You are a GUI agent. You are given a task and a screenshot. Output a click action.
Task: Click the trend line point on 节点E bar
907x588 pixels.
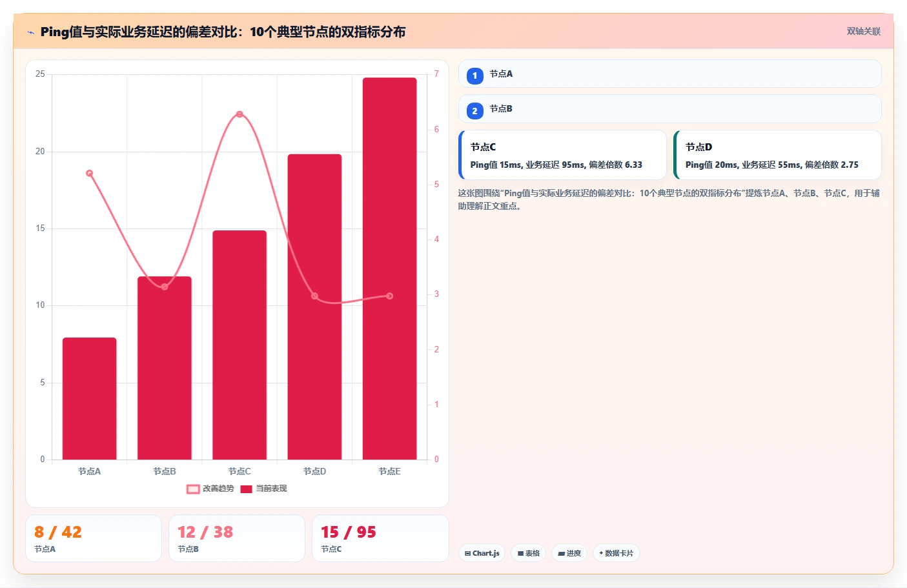point(389,296)
